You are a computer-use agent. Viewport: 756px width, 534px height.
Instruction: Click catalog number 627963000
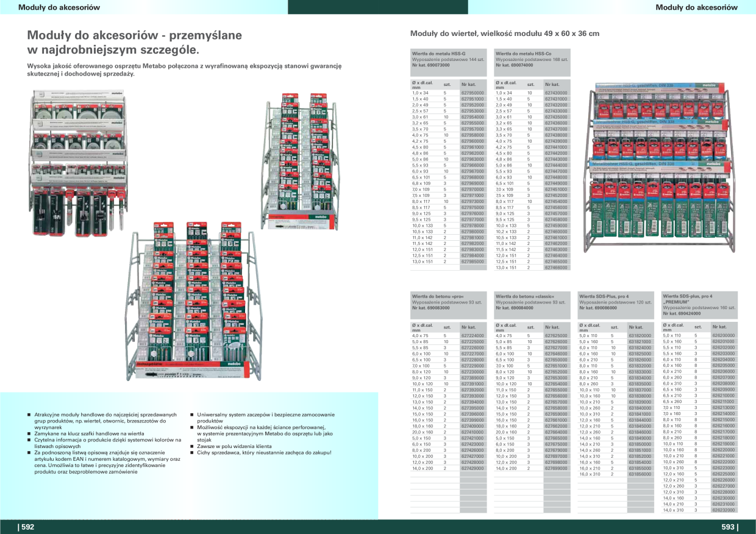click(472, 159)
